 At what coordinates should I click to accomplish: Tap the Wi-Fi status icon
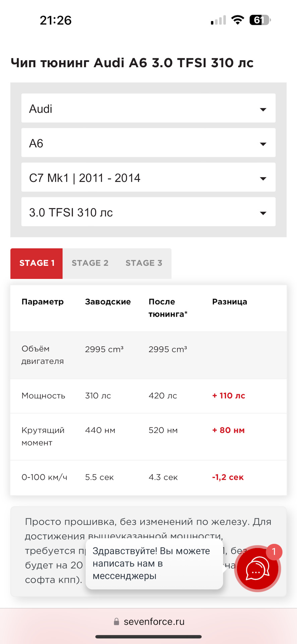238,20
